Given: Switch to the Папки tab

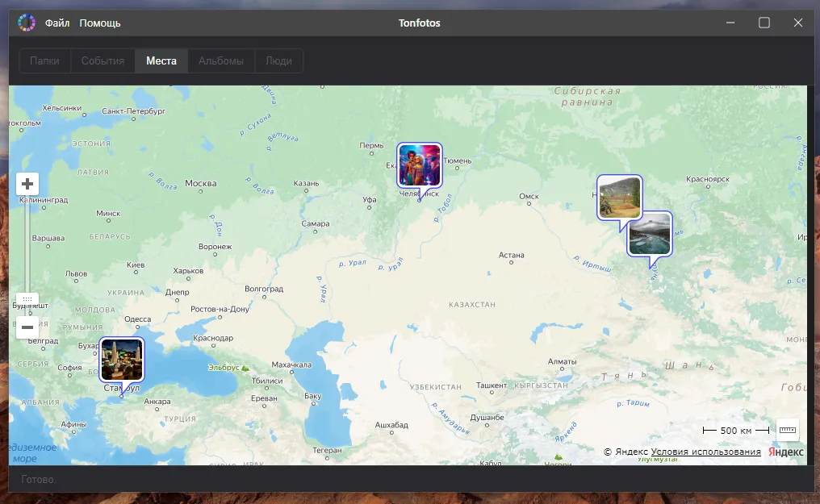Looking at the screenshot, I should (45, 61).
